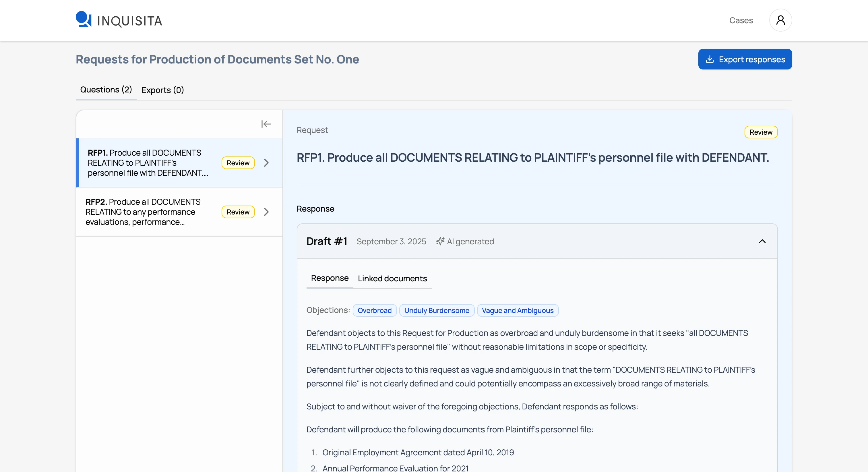Viewport: 868px width, 472px height.
Task: Switch to the Exports (0) tab
Action: 162,90
